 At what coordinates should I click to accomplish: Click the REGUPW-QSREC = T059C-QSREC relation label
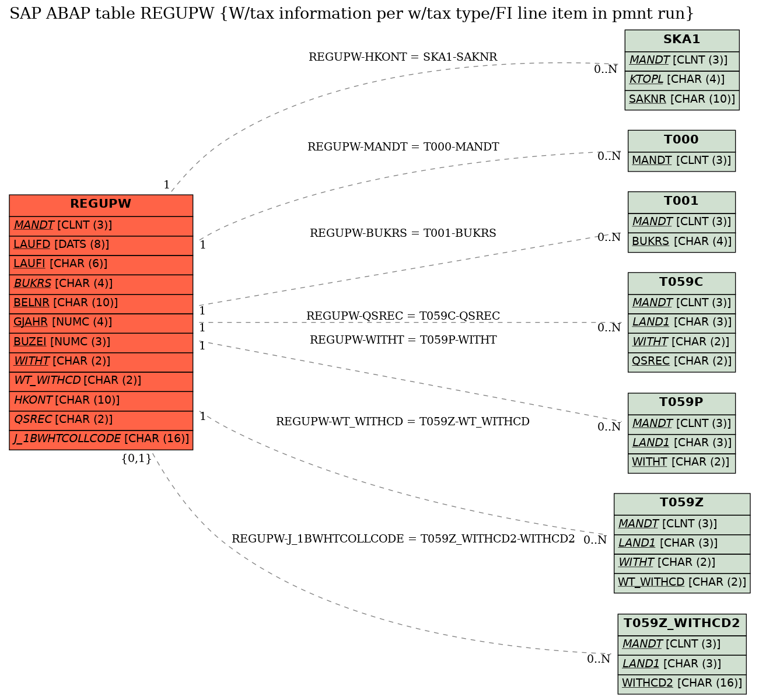point(403,316)
